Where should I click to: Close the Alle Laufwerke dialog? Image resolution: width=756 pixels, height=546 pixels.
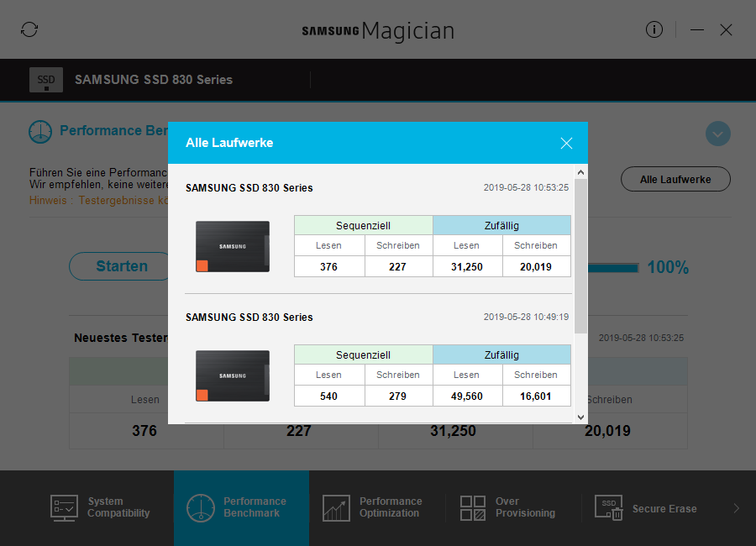point(566,144)
